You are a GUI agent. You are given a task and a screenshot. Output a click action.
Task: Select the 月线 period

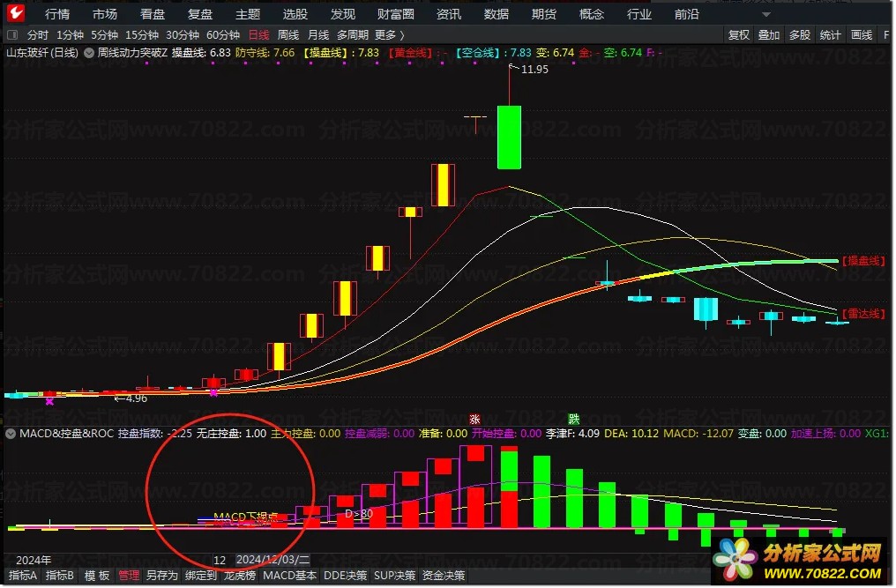[x=318, y=35]
